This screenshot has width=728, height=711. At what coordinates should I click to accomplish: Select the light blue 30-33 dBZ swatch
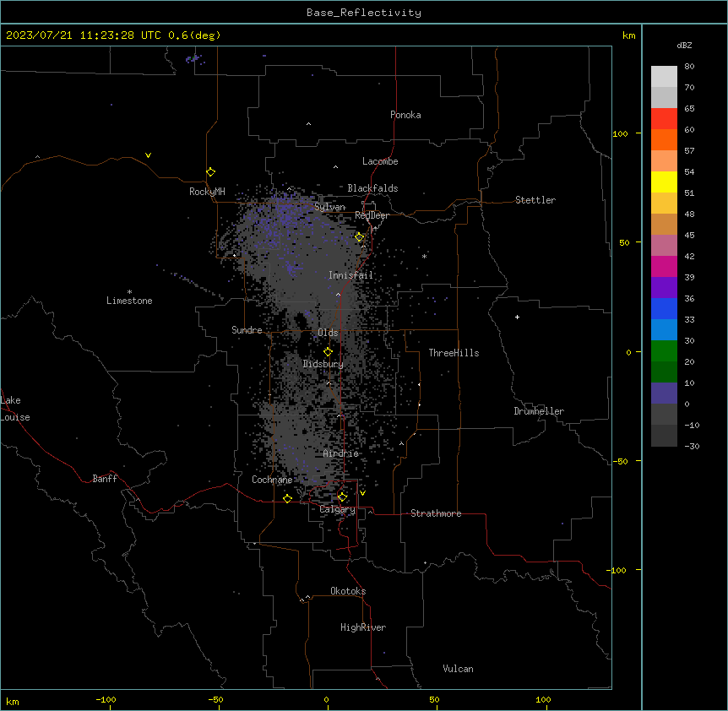(x=664, y=330)
